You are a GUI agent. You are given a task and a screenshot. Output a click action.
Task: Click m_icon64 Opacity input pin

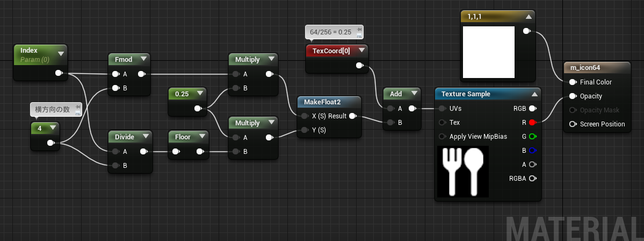572,96
